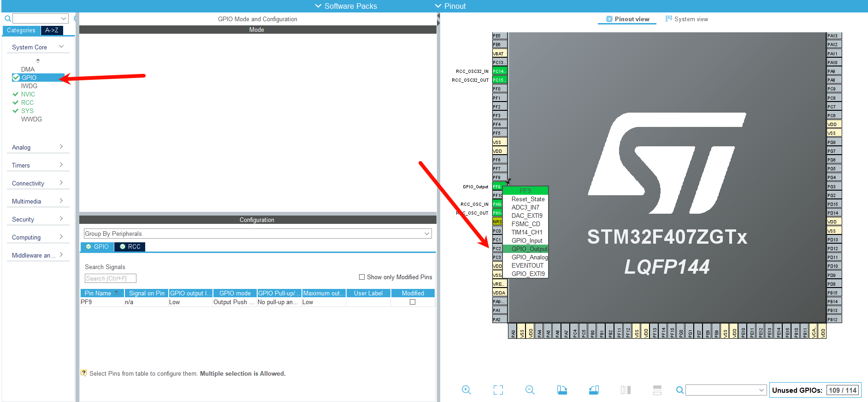Open the GPIO configuration tab
The image size is (868, 402).
click(97, 246)
